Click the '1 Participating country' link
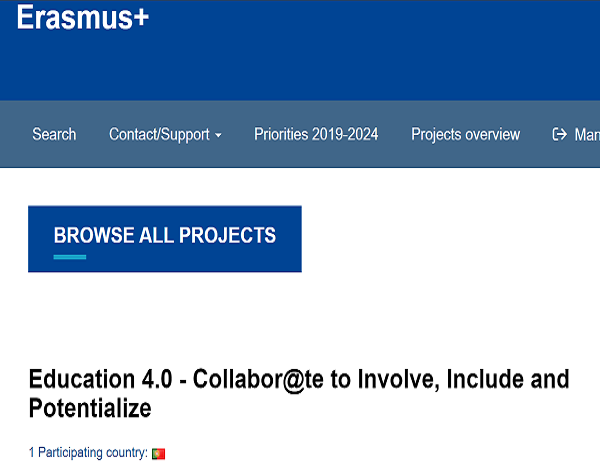The height and width of the screenshot is (470, 600). pos(88,454)
